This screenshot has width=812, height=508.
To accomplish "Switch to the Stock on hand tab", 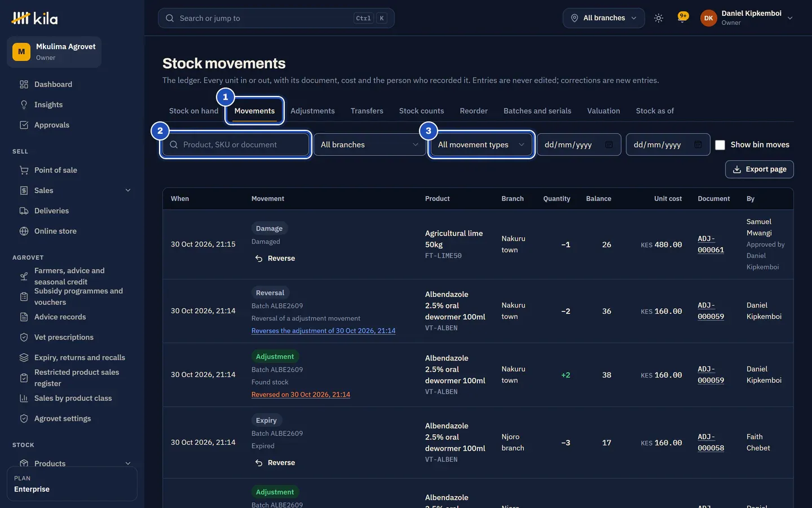I will coord(193,111).
